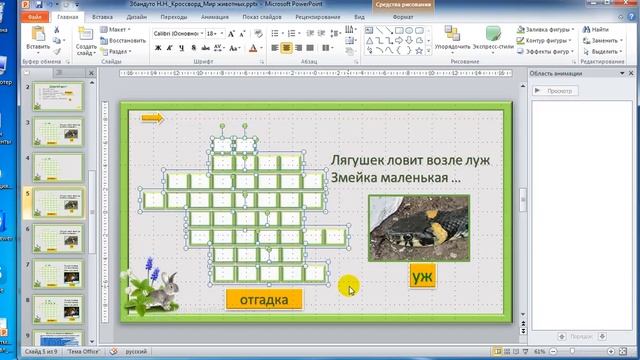Click the text columns icon
The image size is (640, 360).
(327, 48)
